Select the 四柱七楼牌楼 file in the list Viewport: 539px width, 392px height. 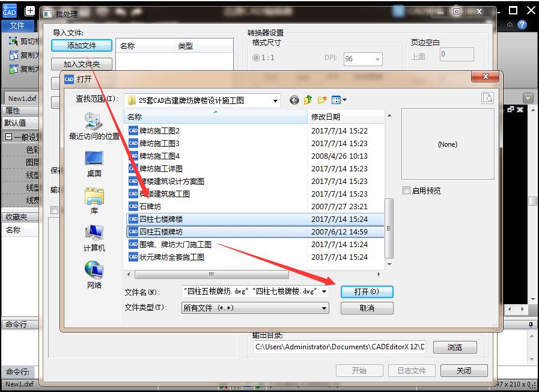(162, 219)
